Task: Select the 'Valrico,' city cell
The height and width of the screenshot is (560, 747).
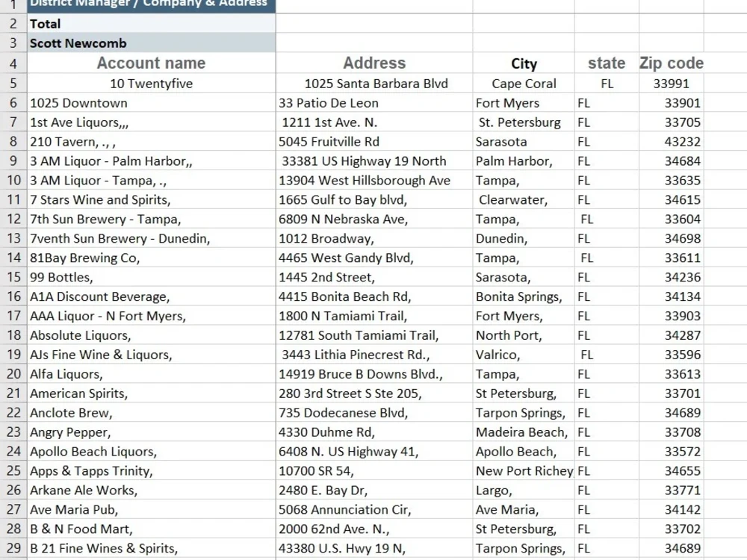Action: (x=524, y=354)
